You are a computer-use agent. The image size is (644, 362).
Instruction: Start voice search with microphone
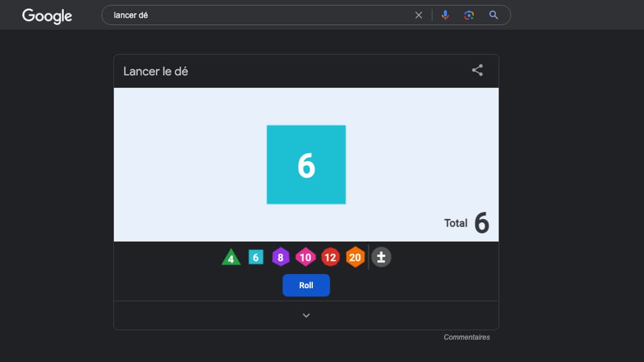click(445, 15)
